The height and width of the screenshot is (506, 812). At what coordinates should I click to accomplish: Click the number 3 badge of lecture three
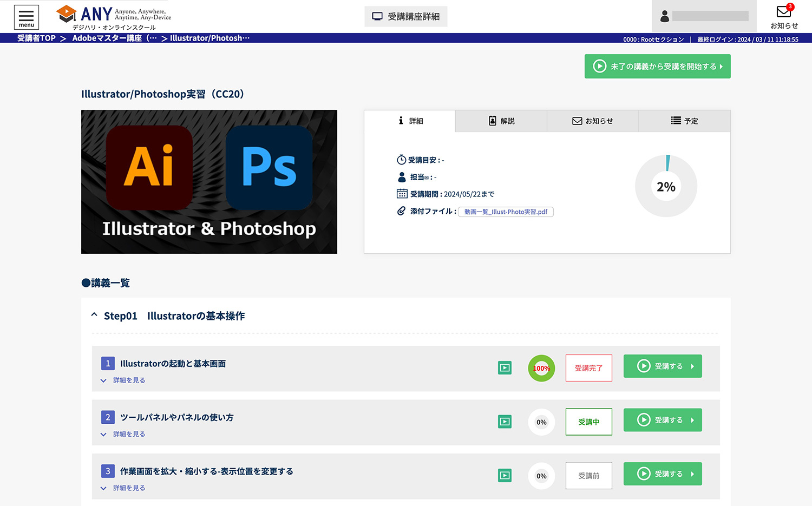[x=108, y=471]
